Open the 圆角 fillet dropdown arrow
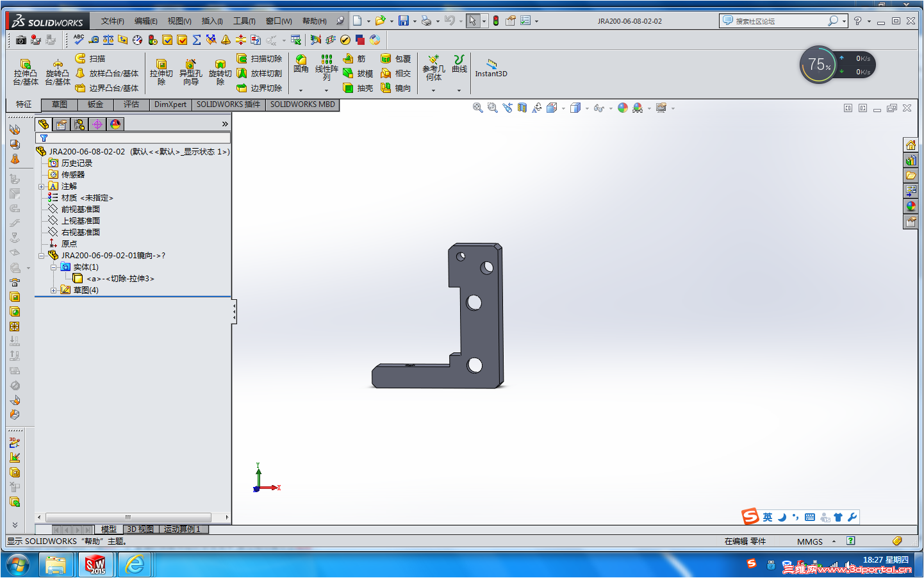The width and height of the screenshot is (924, 578). [x=301, y=90]
